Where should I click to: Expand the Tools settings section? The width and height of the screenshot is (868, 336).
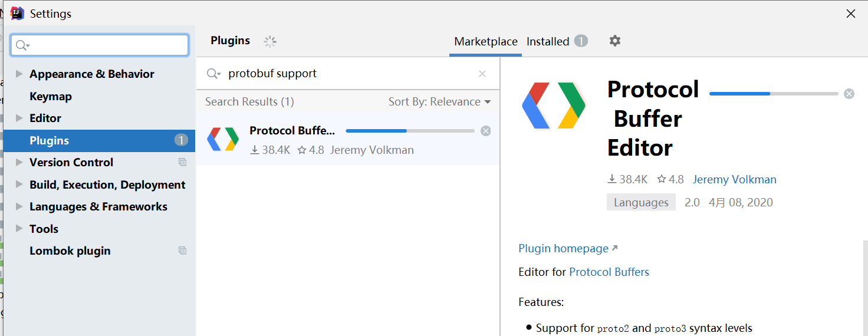[19, 229]
